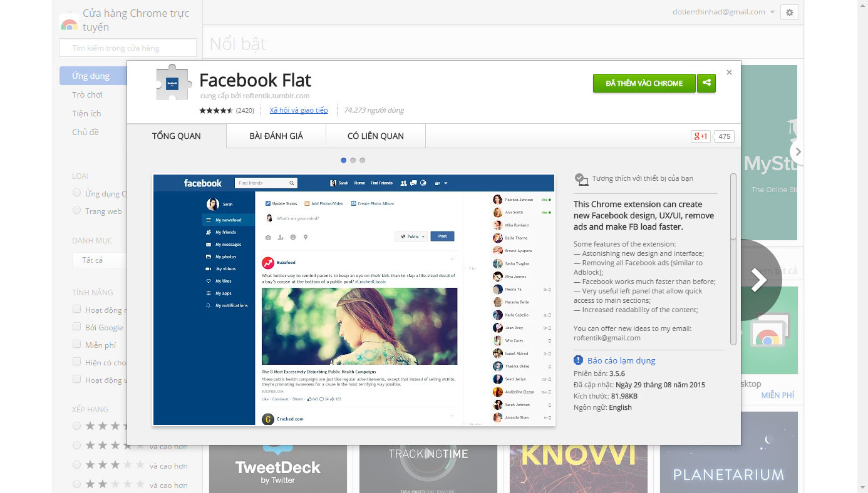Check the 'Miễn phí' feature checkbox
Viewport: 868px width, 493px height.
[x=76, y=344]
